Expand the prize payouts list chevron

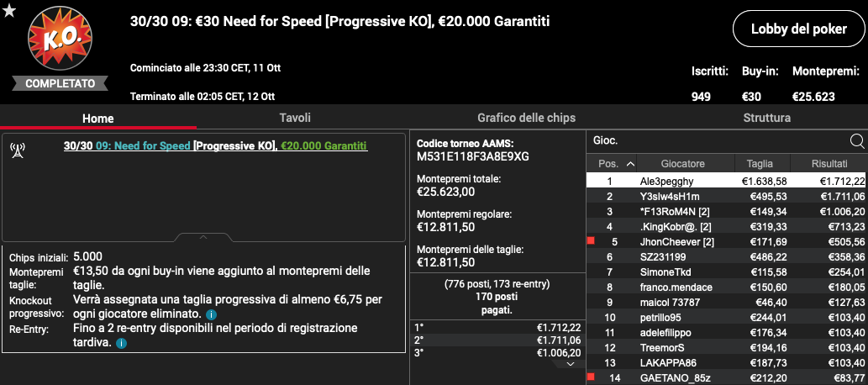point(571,364)
